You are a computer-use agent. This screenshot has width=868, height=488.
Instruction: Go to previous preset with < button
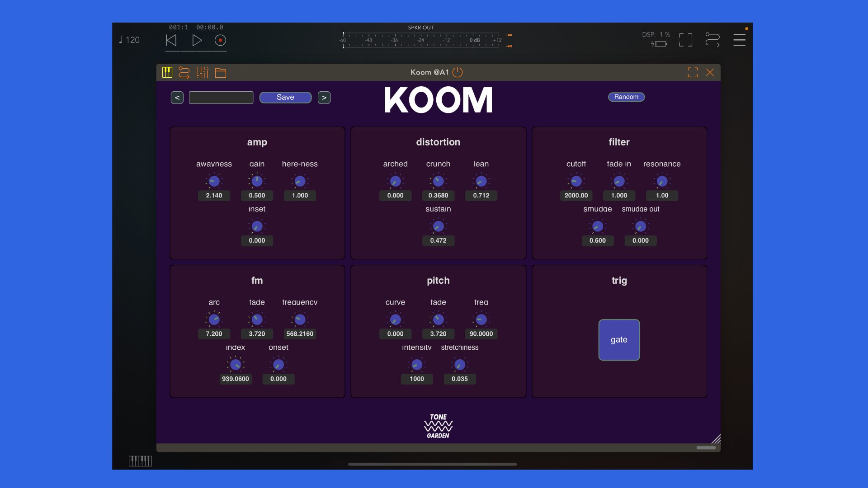coord(177,98)
